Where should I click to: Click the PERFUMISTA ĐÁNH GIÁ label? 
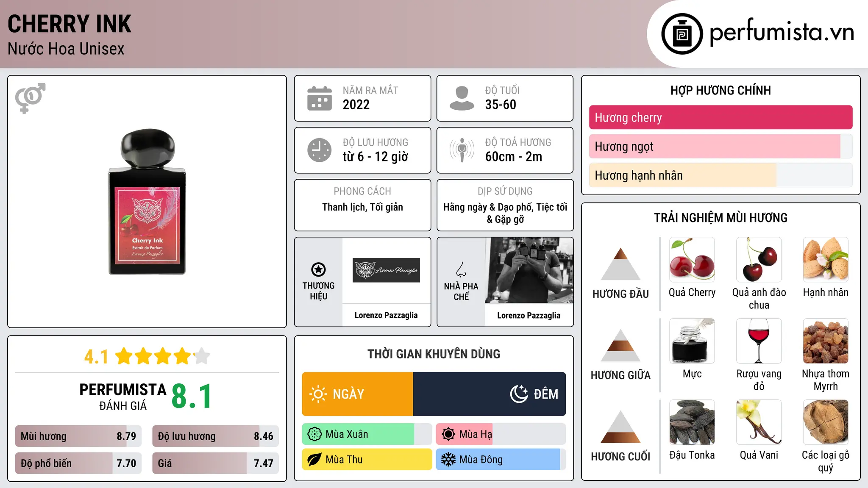pos(123,397)
